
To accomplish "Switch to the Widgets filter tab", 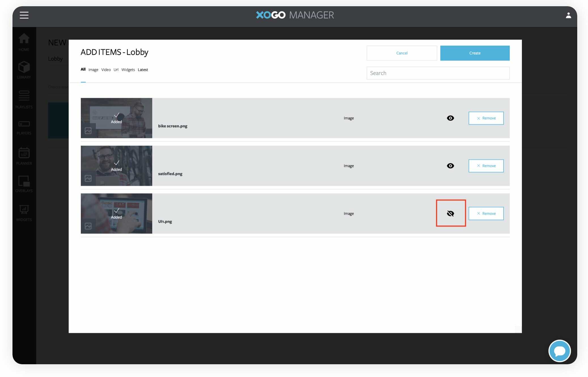I will pos(128,70).
